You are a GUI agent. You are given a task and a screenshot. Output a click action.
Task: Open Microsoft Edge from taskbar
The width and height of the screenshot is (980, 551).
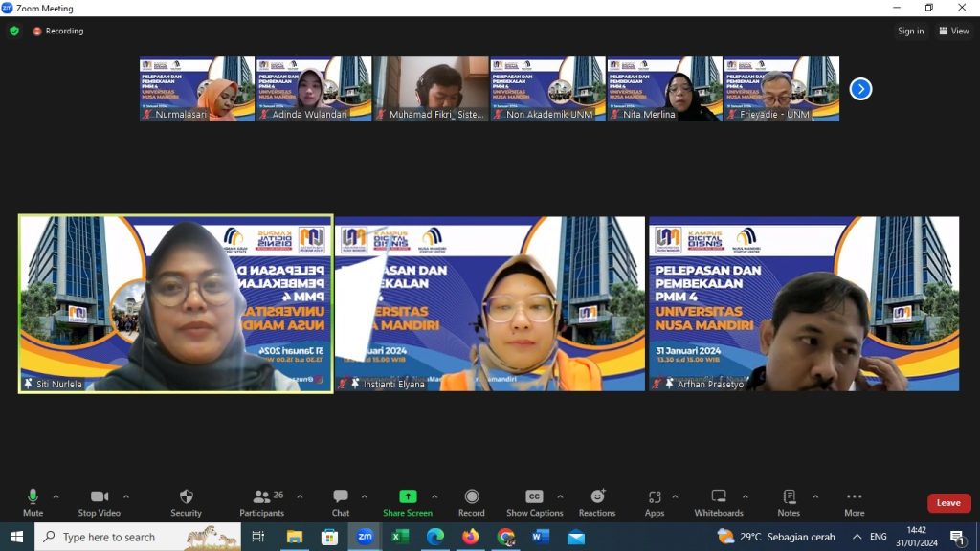pyautogui.click(x=435, y=537)
